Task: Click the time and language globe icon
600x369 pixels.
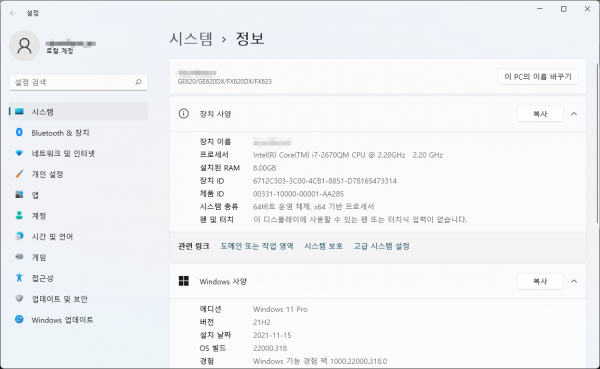Action: pos(19,236)
